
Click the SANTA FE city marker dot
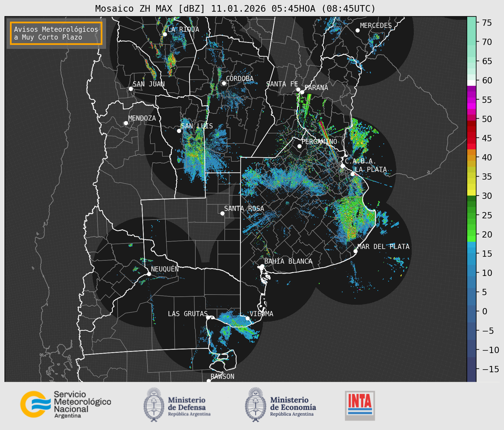[x=298, y=89]
